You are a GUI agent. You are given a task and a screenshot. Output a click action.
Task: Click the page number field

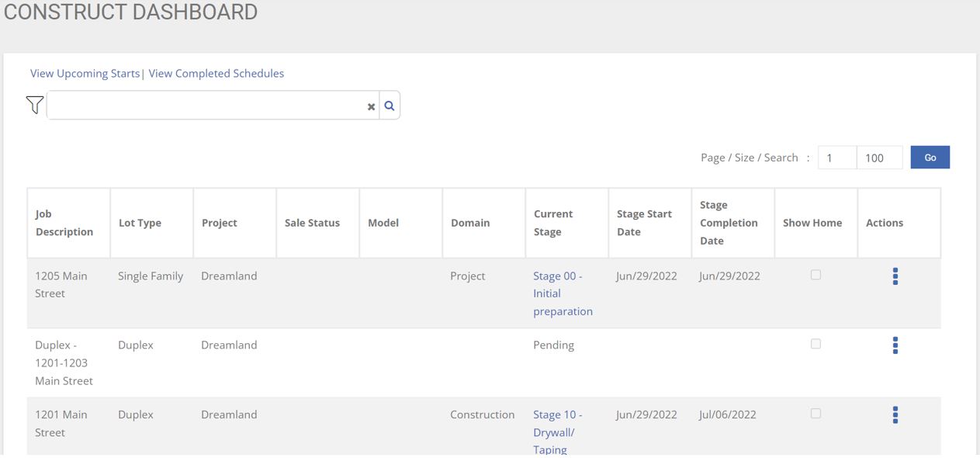[836, 158]
